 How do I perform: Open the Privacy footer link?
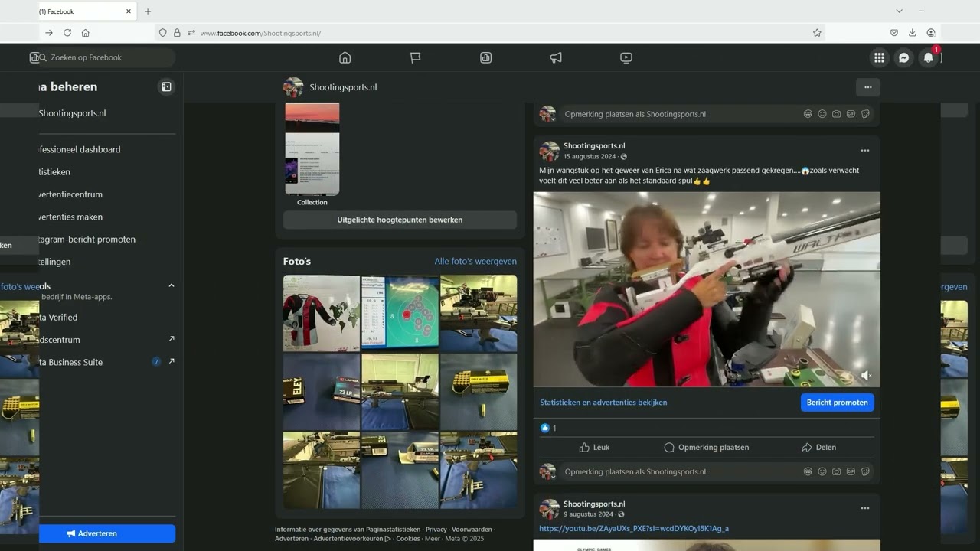point(436,529)
